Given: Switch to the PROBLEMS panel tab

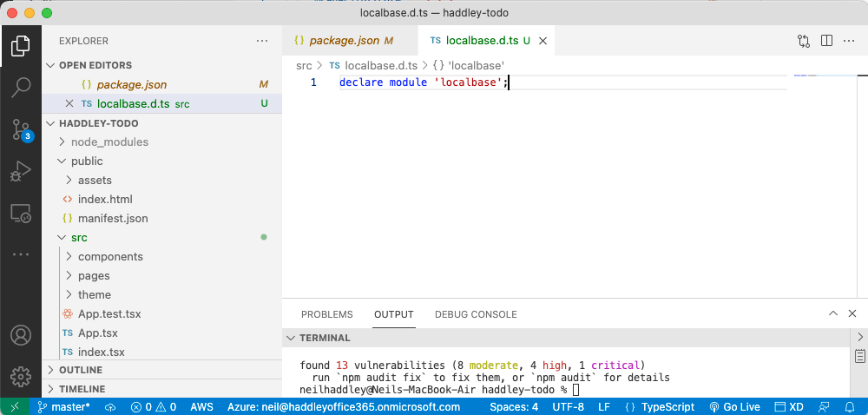Looking at the screenshot, I should 326,314.
